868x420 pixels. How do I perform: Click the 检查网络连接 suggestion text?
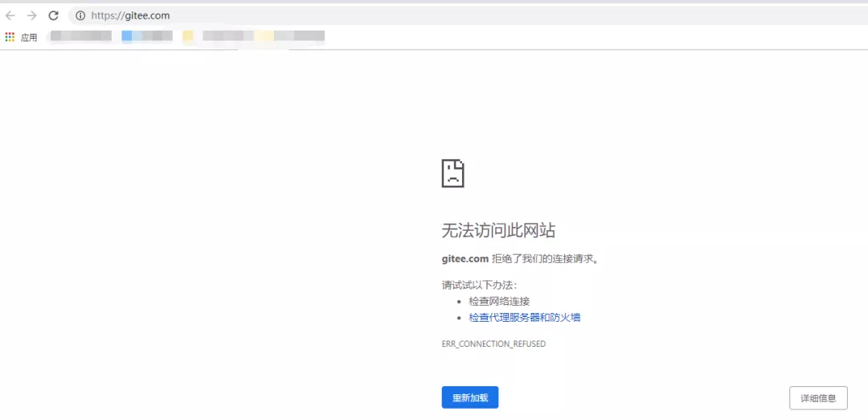click(x=499, y=302)
